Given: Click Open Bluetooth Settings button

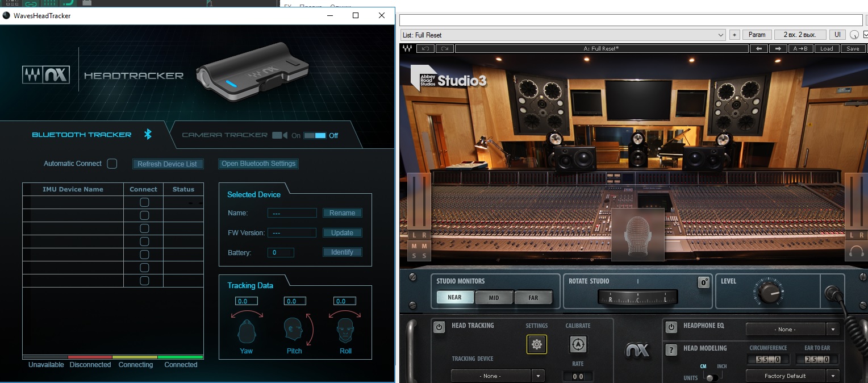Looking at the screenshot, I should click(258, 164).
